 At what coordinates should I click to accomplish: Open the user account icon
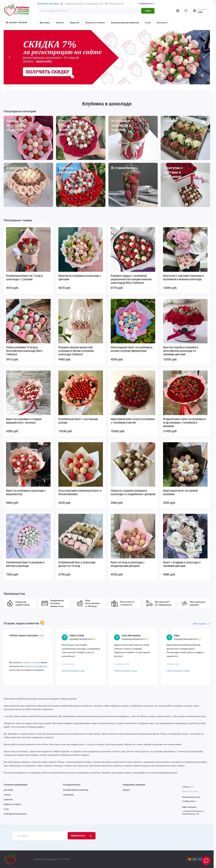178,11
